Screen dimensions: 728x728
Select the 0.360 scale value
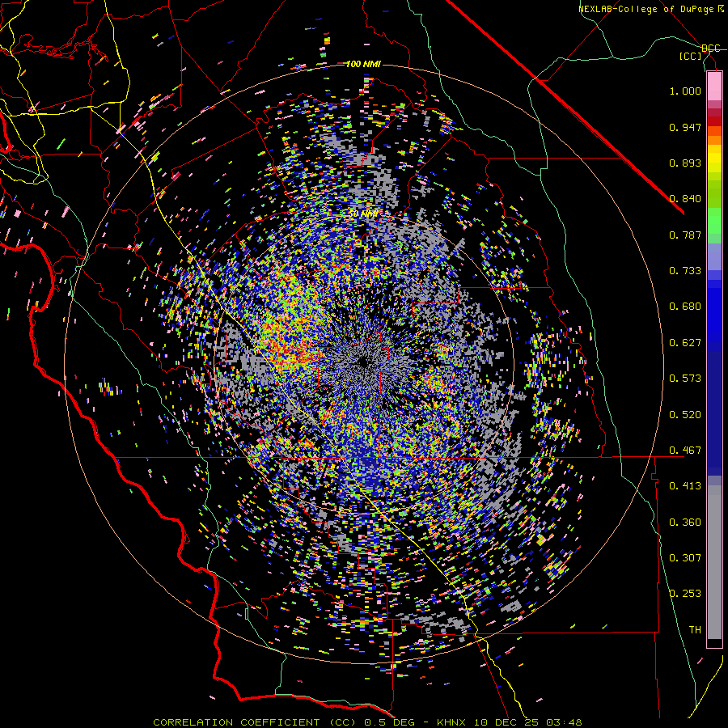click(x=685, y=523)
